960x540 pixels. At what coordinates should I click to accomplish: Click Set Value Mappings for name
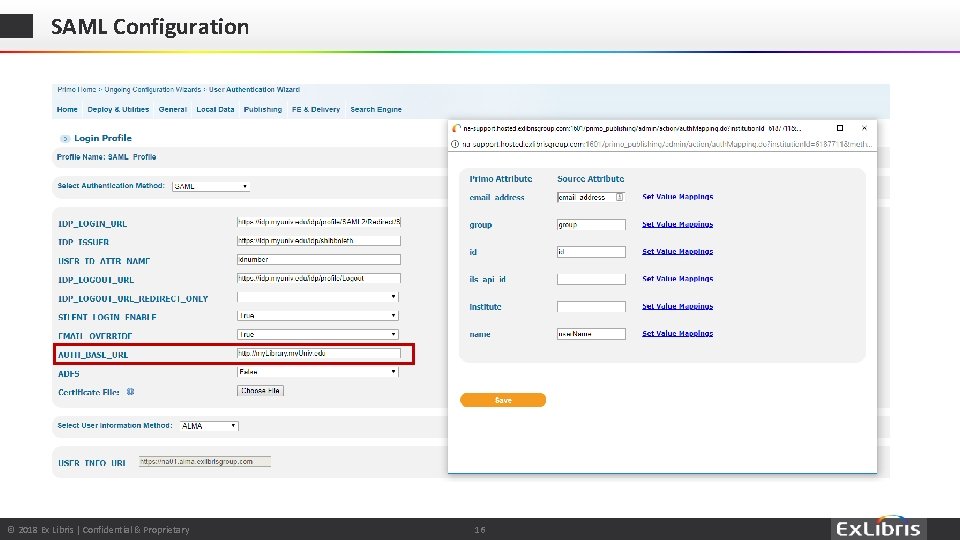point(678,333)
